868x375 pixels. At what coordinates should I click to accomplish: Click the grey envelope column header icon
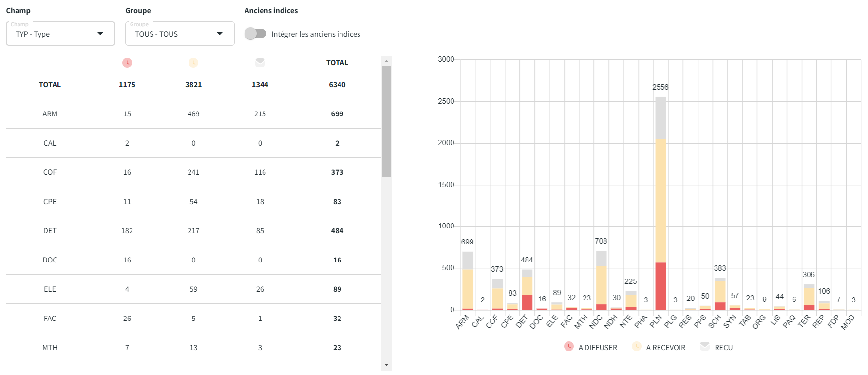click(x=260, y=63)
